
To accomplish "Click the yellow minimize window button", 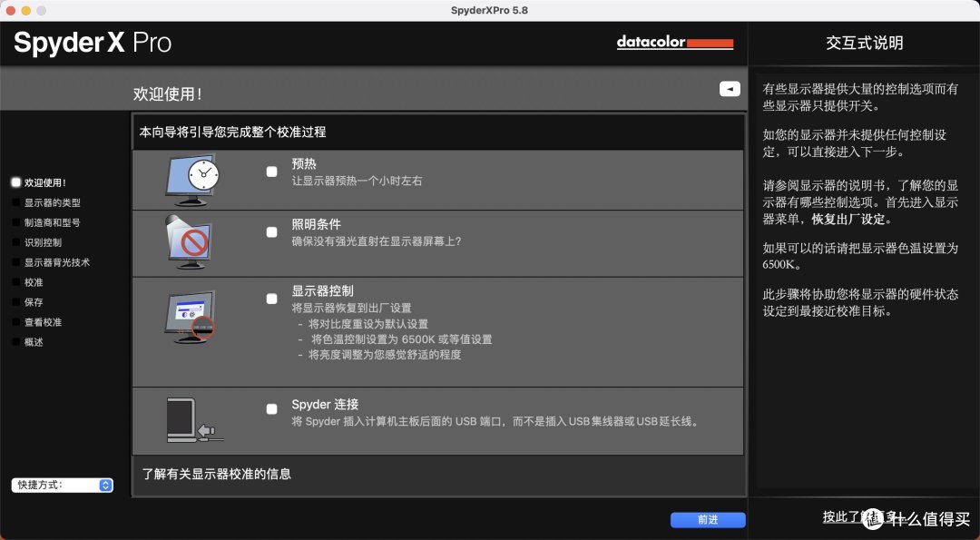I will (26, 11).
